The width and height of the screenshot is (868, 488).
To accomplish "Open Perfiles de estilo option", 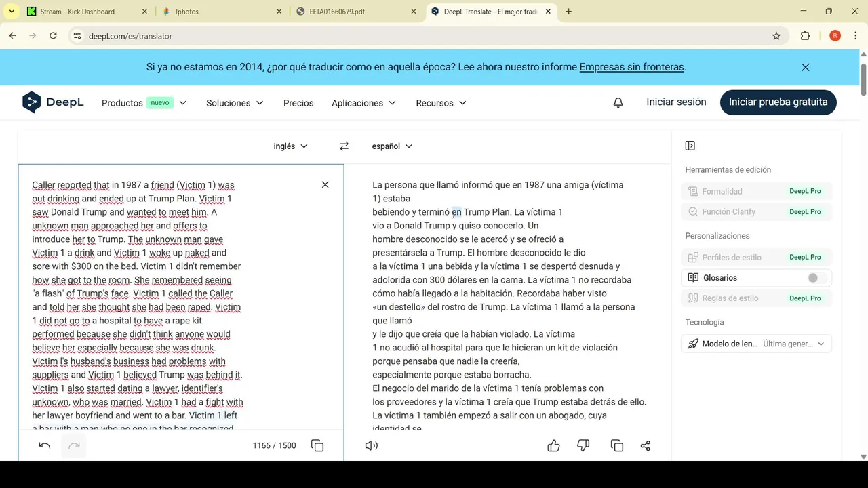I will pos(756,258).
